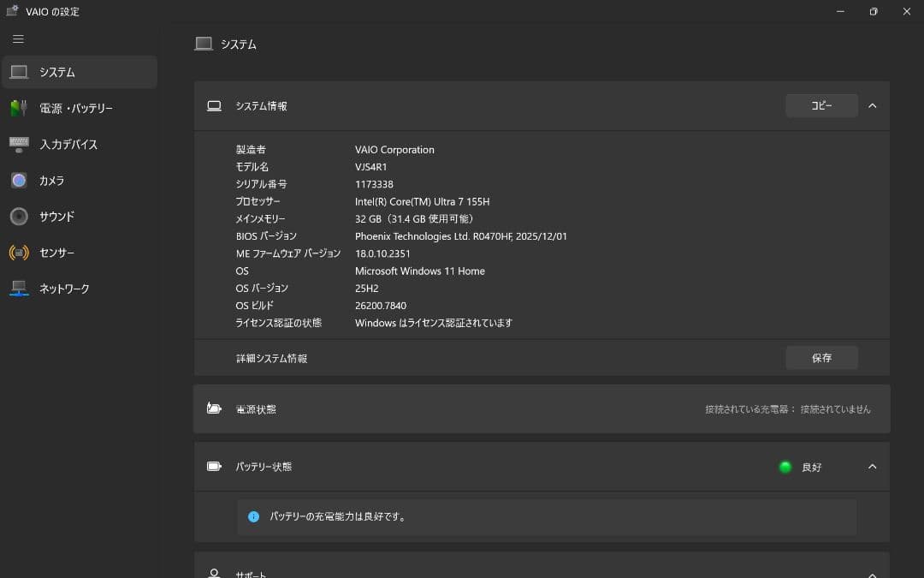Click the sensor icon beside センサー
The width and height of the screenshot is (924, 578).
tap(19, 253)
